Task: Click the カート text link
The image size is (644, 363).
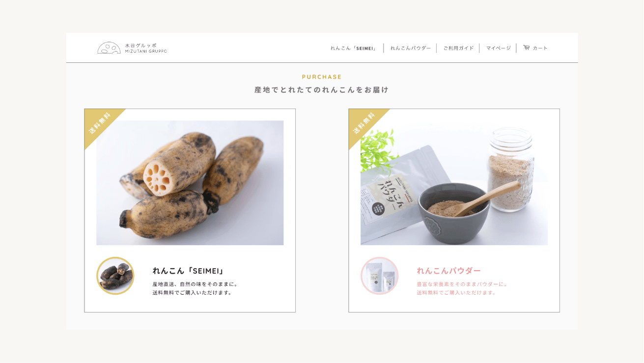Action: click(x=540, y=48)
